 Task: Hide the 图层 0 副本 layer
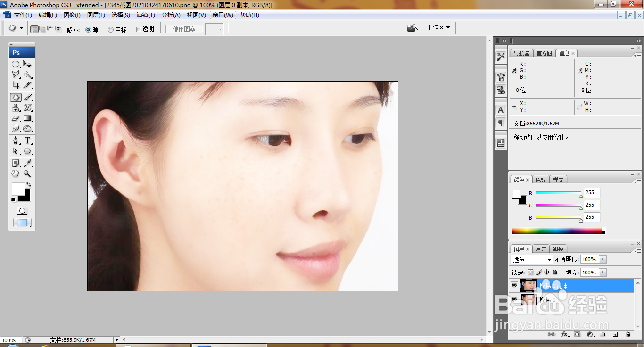(x=514, y=285)
